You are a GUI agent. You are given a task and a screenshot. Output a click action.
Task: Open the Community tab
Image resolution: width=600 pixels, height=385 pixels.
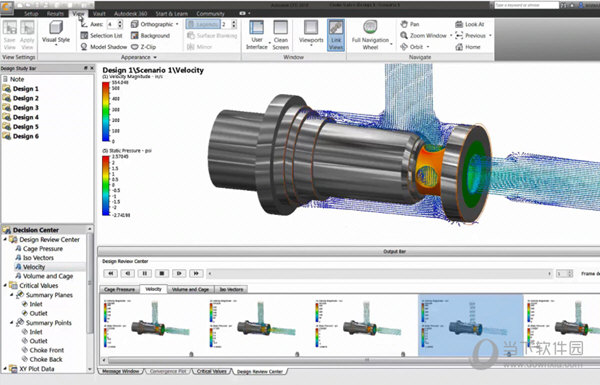pos(210,13)
